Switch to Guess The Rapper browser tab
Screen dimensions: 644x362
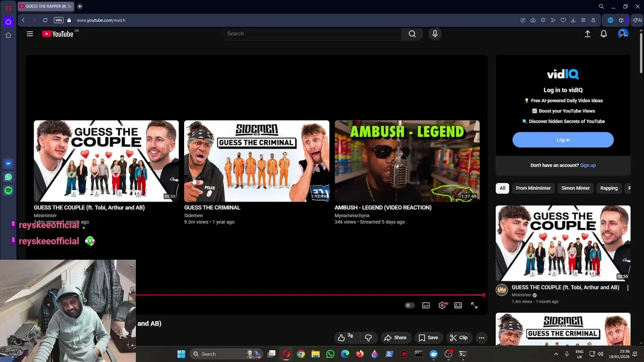(45, 7)
